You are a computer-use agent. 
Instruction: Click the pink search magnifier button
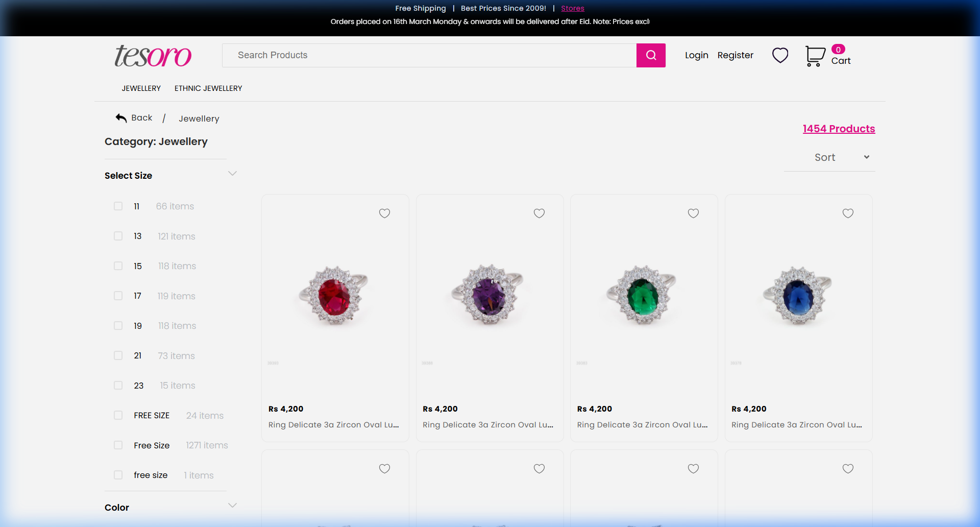tap(651, 55)
